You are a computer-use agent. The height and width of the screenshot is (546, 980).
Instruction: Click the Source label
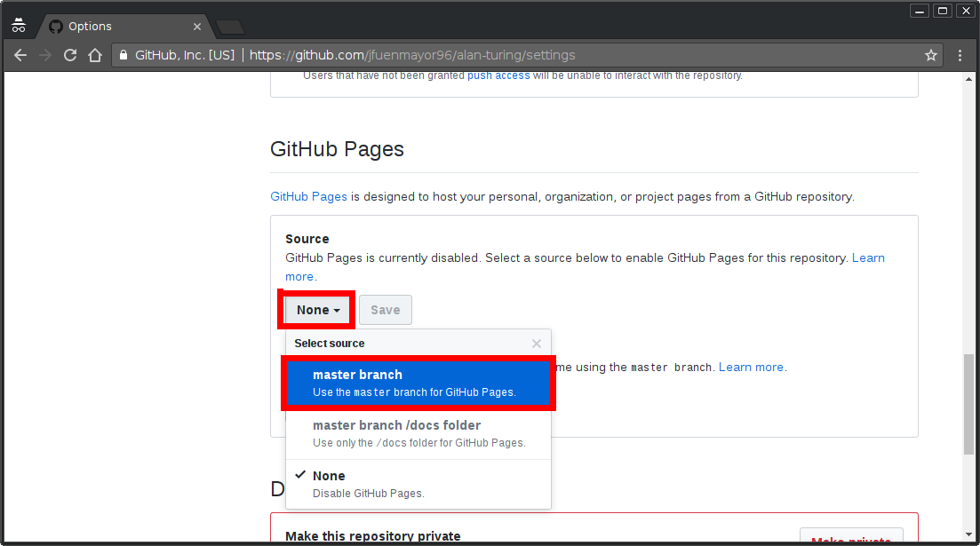(x=307, y=239)
